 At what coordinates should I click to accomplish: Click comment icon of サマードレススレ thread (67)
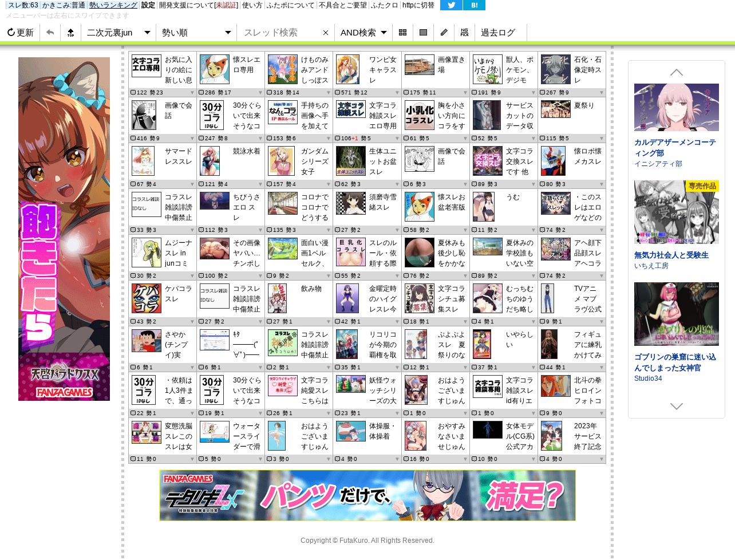(133, 184)
